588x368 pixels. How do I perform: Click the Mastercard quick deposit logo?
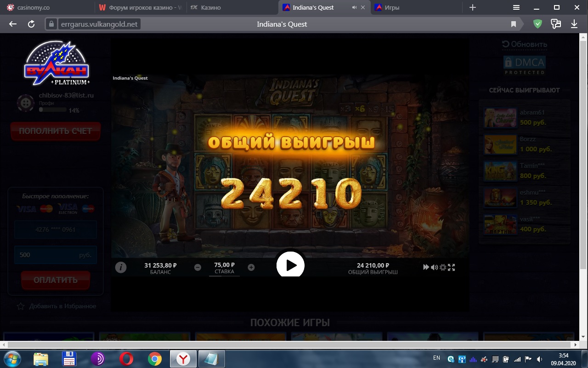[x=46, y=209]
